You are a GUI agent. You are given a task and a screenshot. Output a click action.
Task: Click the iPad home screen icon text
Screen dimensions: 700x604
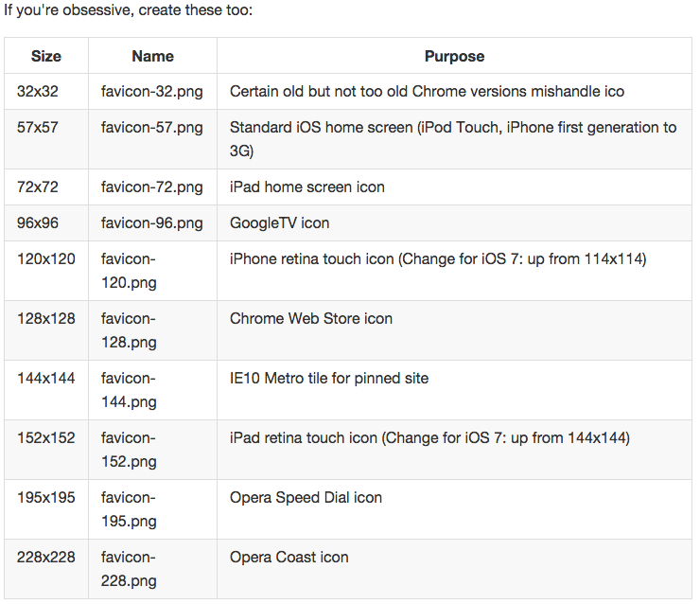(x=307, y=187)
